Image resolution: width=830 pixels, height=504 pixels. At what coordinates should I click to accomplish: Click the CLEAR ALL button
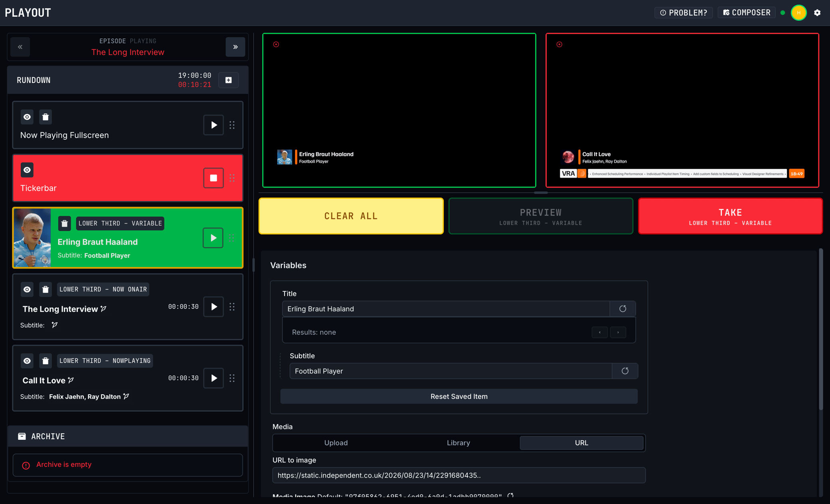pyautogui.click(x=351, y=216)
